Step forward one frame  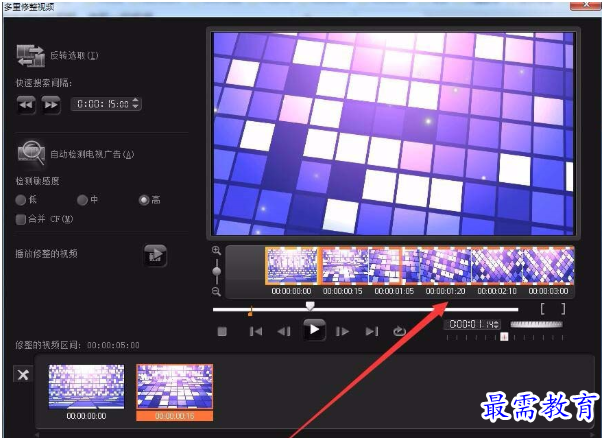343,331
